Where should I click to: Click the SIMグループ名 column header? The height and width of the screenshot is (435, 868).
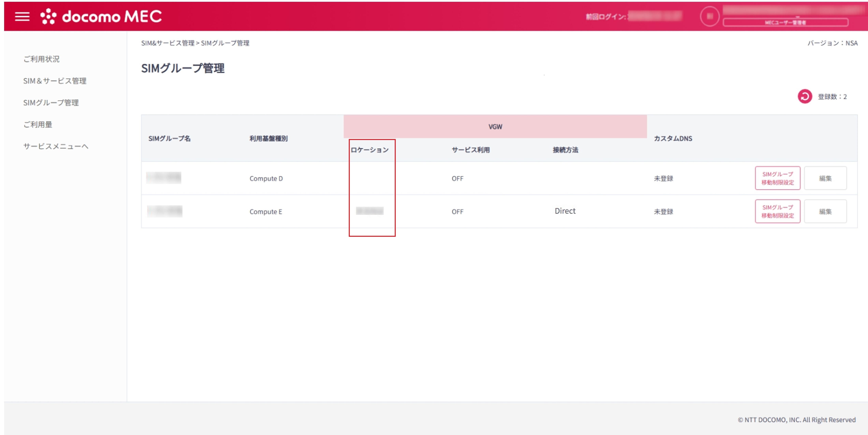(169, 139)
